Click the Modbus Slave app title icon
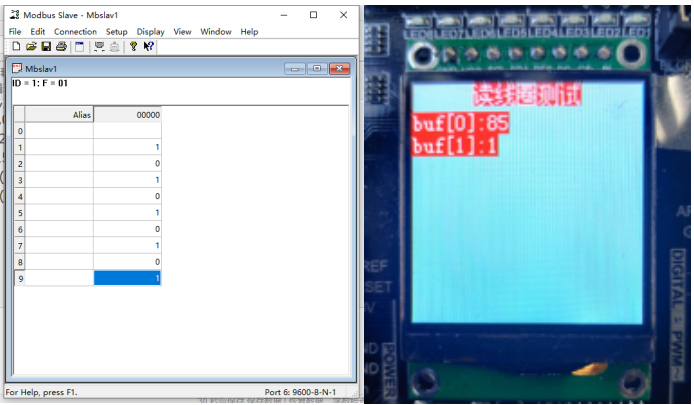 [x=15, y=15]
